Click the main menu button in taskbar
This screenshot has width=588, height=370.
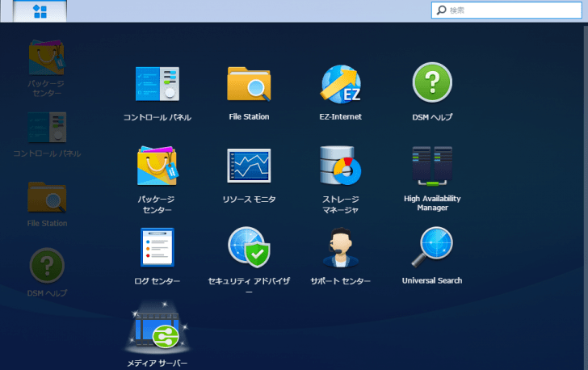tap(40, 11)
